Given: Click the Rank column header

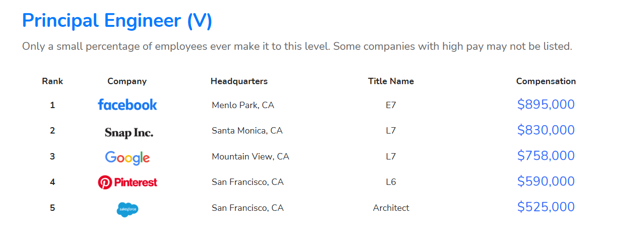Looking at the screenshot, I should 52,81.
